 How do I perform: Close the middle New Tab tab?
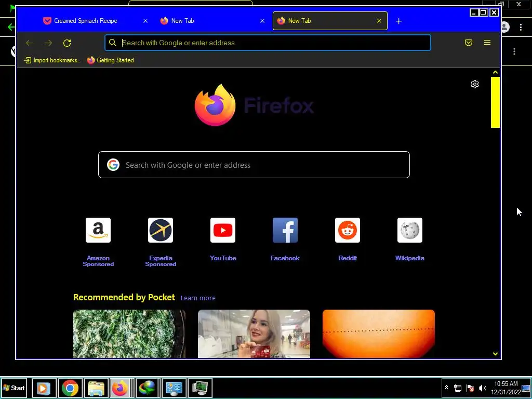[x=262, y=21]
